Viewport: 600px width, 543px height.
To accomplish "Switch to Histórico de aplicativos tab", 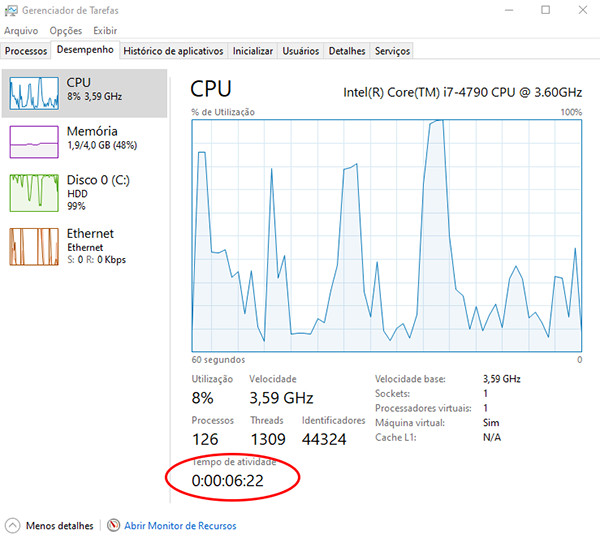I will [174, 50].
